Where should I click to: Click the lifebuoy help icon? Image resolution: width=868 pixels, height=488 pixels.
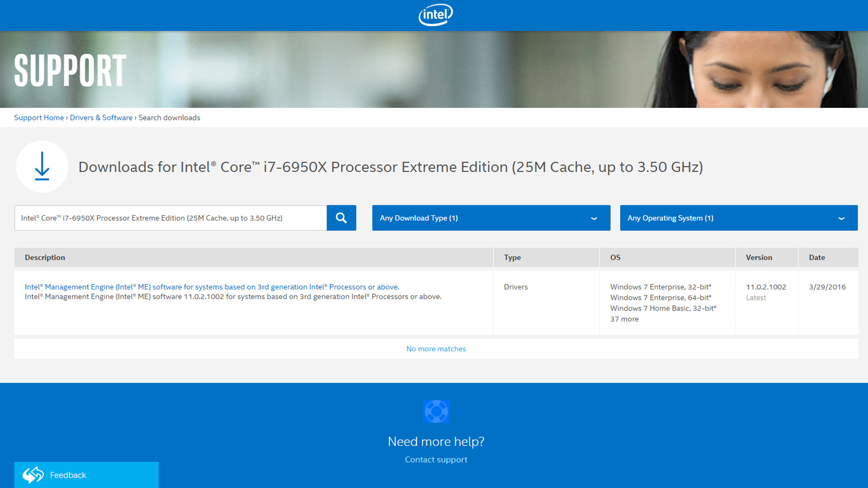[436, 412]
